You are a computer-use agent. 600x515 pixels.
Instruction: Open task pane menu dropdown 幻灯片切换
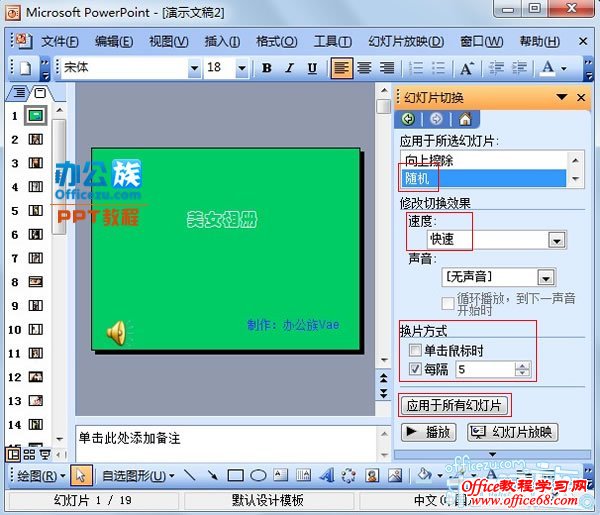click(562, 97)
